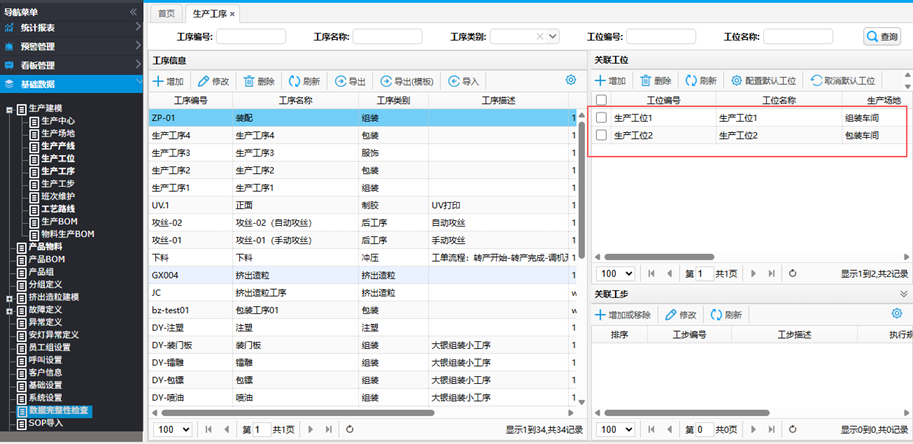Image resolution: width=913 pixels, height=444 pixels.
Task: Open SOP导入 in the navigation tree
Action: 46,423
